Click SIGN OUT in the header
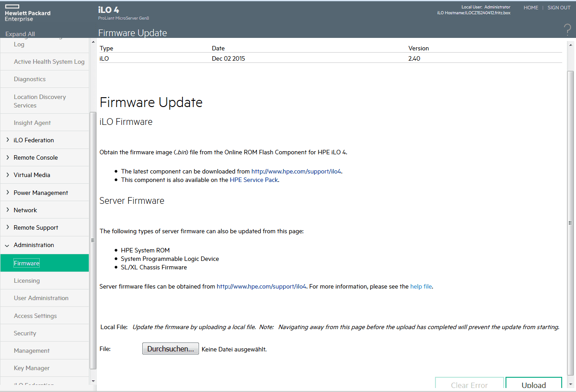Screen dimensions: 576x392 [x=559, y=8]
